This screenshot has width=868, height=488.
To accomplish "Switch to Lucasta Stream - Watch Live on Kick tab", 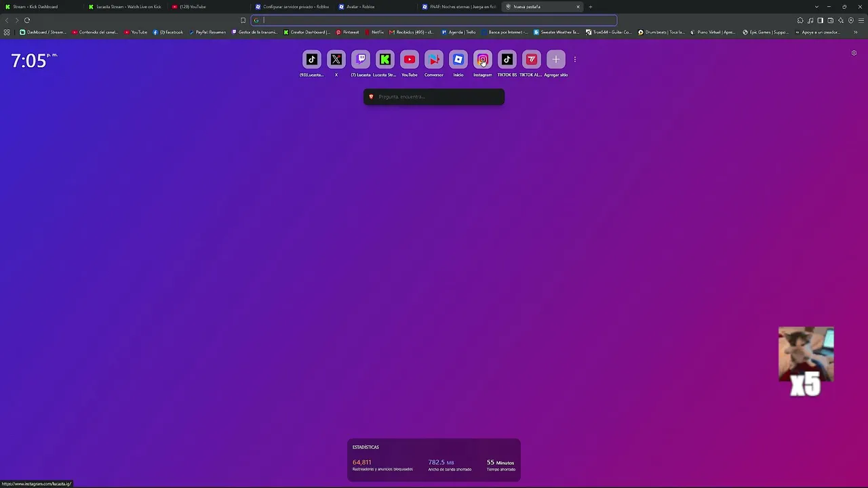I will pos(127,7).
